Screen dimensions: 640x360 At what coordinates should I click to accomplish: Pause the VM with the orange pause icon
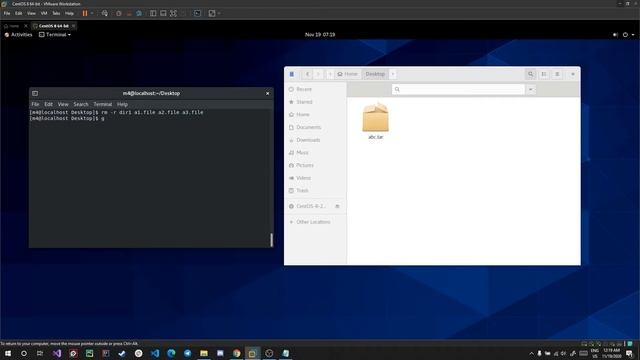click(x=85, y=13)
